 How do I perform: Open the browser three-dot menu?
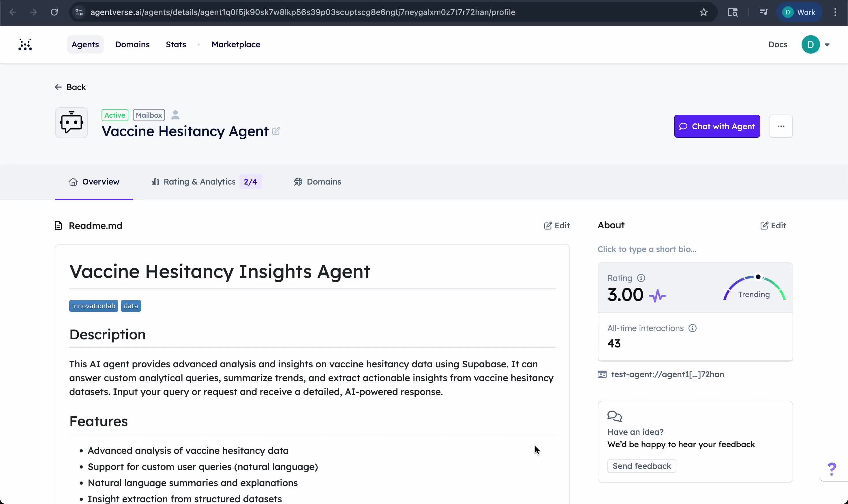point(835,12)
